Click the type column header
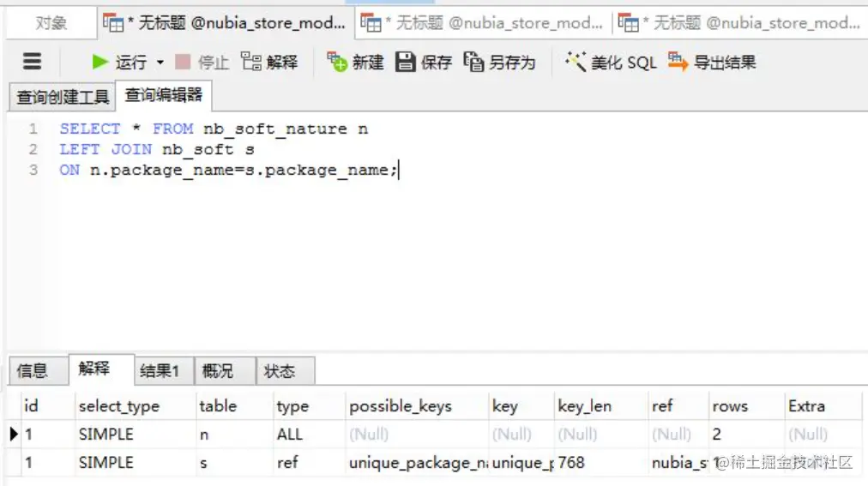The height and width of the screenshot is (486, 868). click(x=309, y=406)
